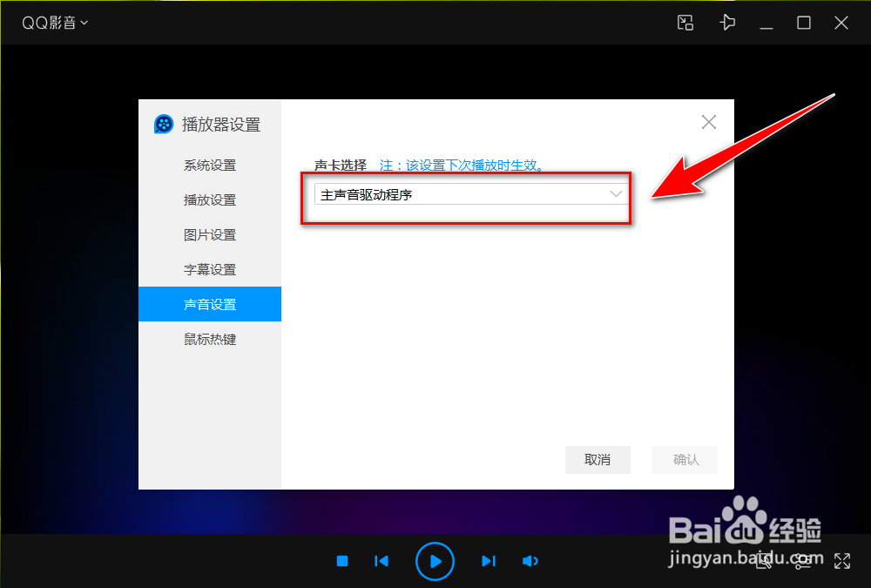
Task: Select the 播放设置 tab
Action: tap(210, 200)
